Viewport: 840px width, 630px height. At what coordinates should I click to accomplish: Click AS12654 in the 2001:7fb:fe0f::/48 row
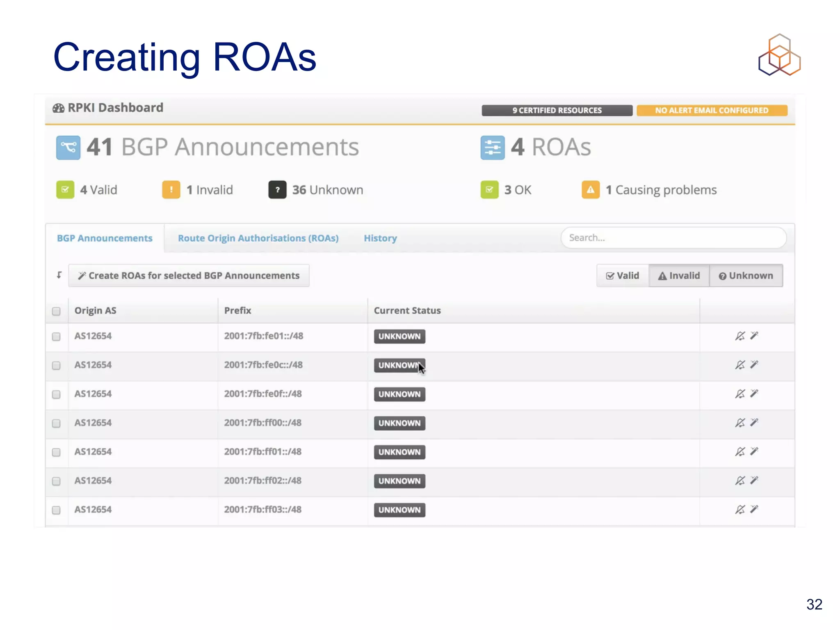coord(93,394)
